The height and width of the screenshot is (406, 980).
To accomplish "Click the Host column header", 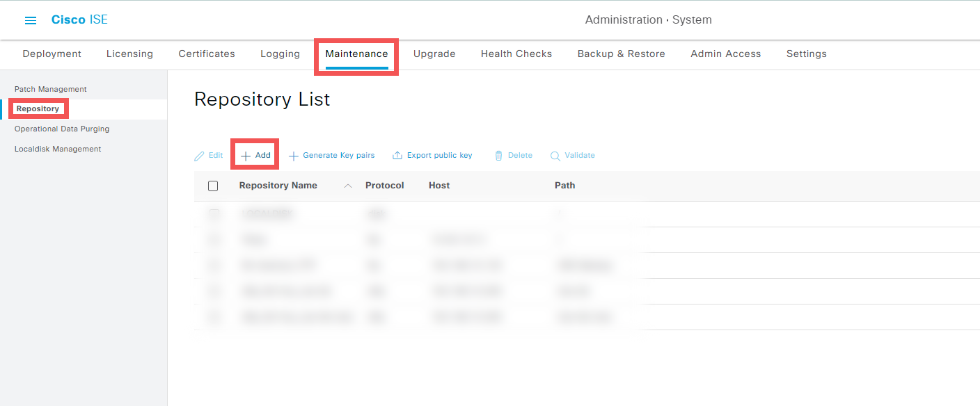I will tap(439, 186).
